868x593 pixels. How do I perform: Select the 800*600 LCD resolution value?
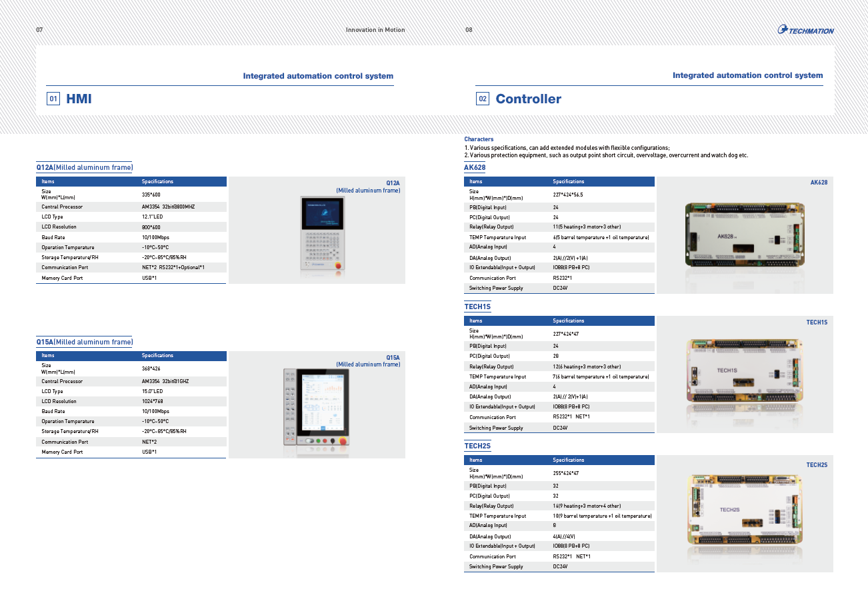tap(151, 227)
